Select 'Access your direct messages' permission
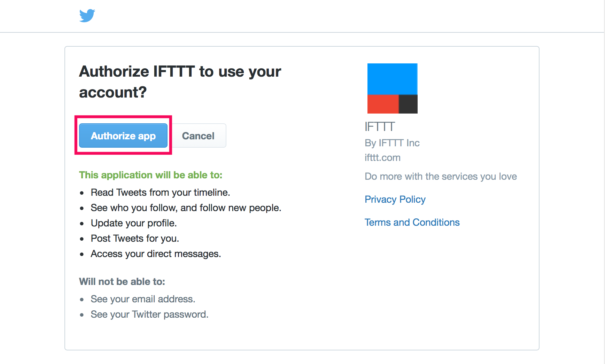Screen dimensions: 605x364 pos(156,254)
